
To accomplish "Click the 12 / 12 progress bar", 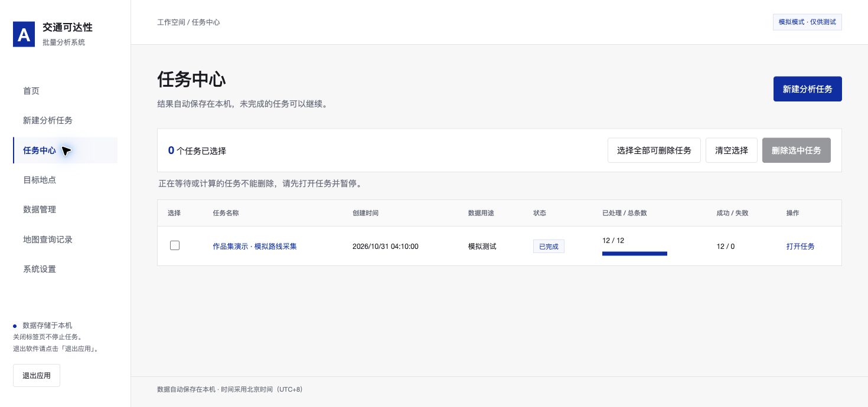I will (x=635, y=254).
